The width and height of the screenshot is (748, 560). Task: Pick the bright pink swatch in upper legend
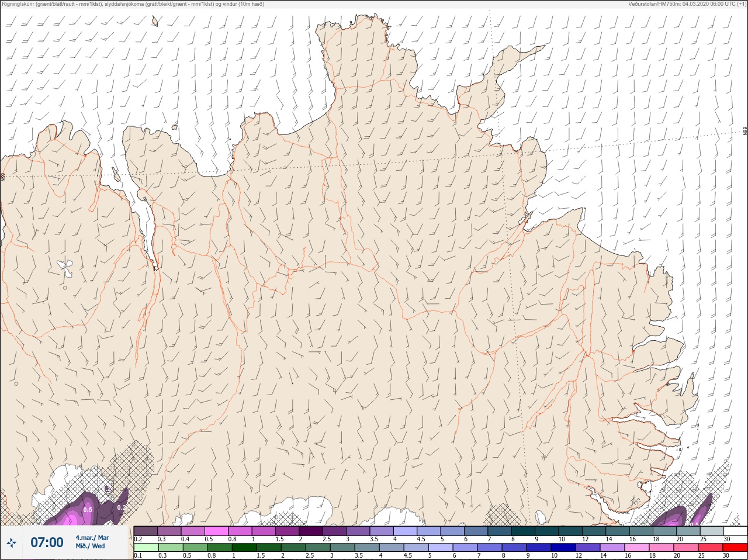point(217,531)
